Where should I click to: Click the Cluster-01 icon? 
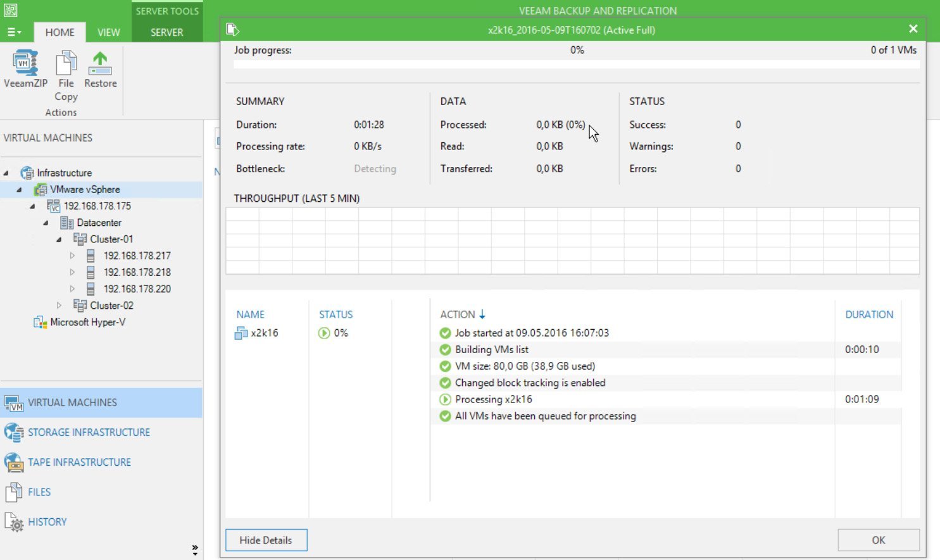point(80,239)
